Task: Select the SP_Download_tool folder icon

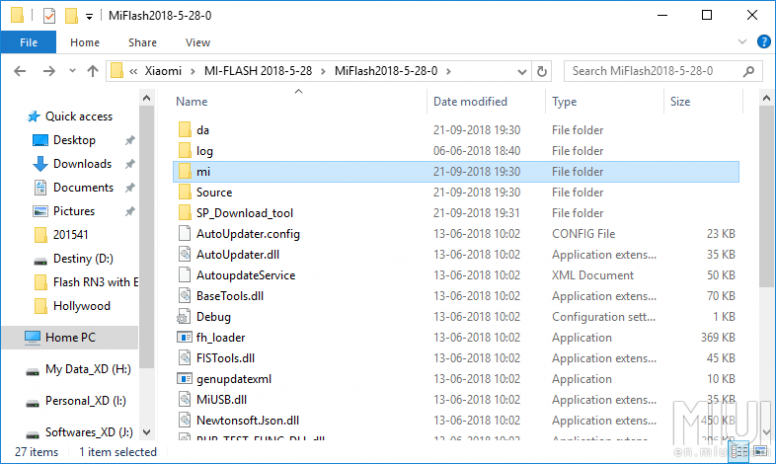Action: pyautogui.click(x=185, y=213)
